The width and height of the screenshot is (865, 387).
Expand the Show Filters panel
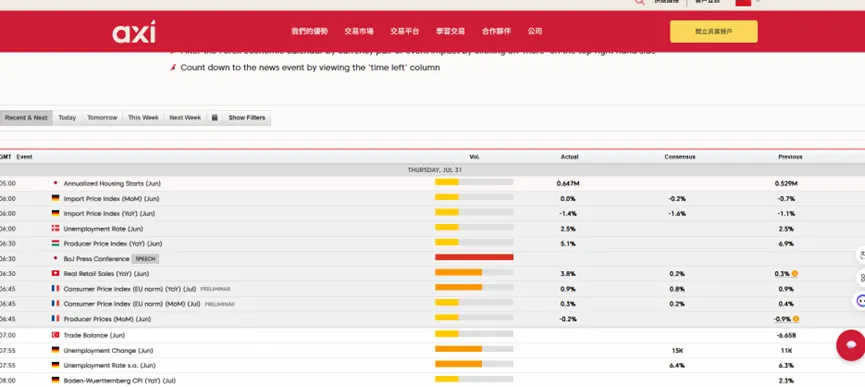tap(247, 118)
